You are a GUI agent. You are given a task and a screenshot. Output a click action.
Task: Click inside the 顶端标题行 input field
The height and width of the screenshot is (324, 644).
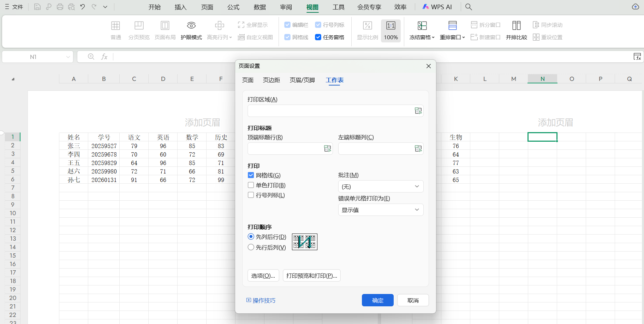[286, 148]
